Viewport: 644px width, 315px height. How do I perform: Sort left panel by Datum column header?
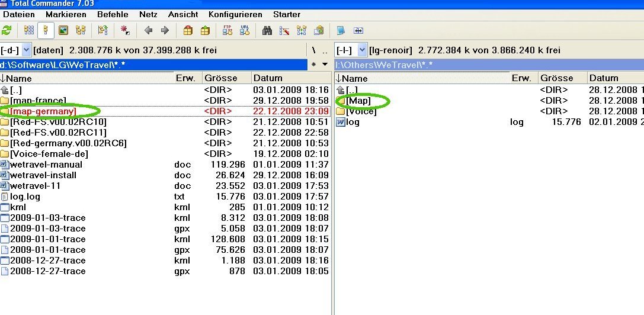(x=291, y=78)
